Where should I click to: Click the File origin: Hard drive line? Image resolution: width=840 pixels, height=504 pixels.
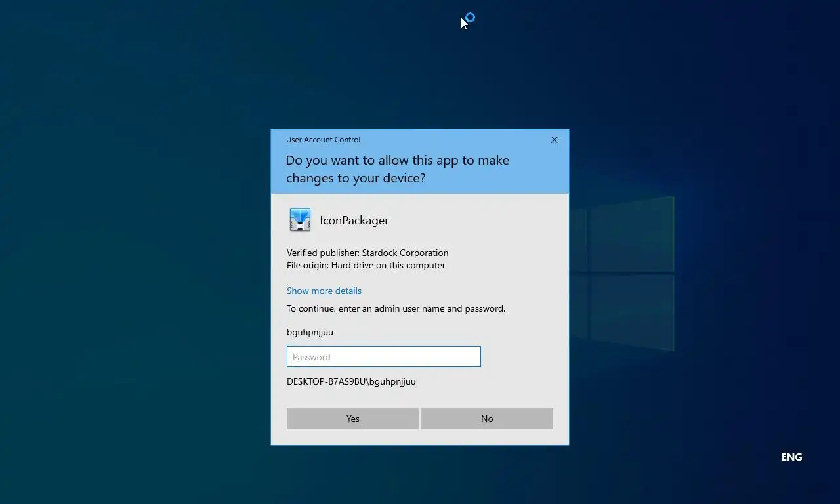click(x=366, y=265)
